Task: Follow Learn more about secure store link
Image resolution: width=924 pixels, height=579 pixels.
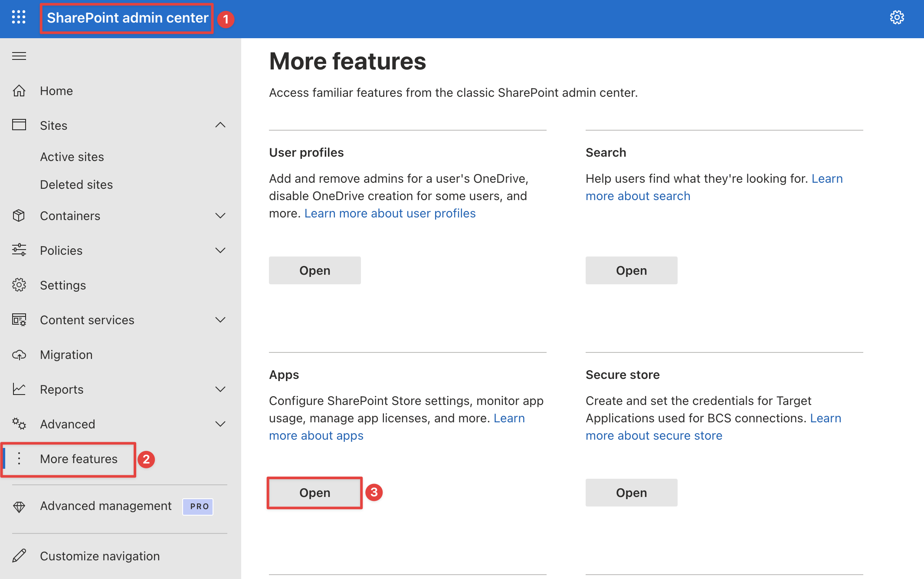Action: pos(654,436)
